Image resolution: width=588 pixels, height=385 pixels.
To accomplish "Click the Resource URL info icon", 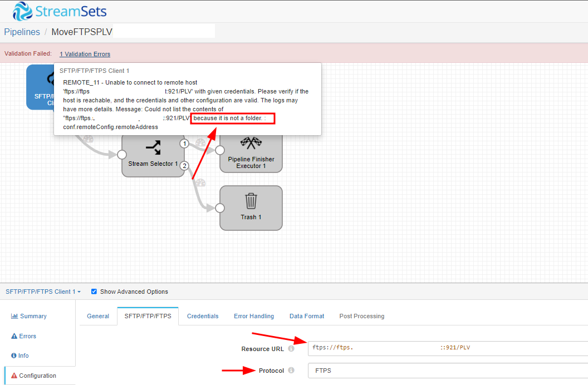I will tap(291, 348).
